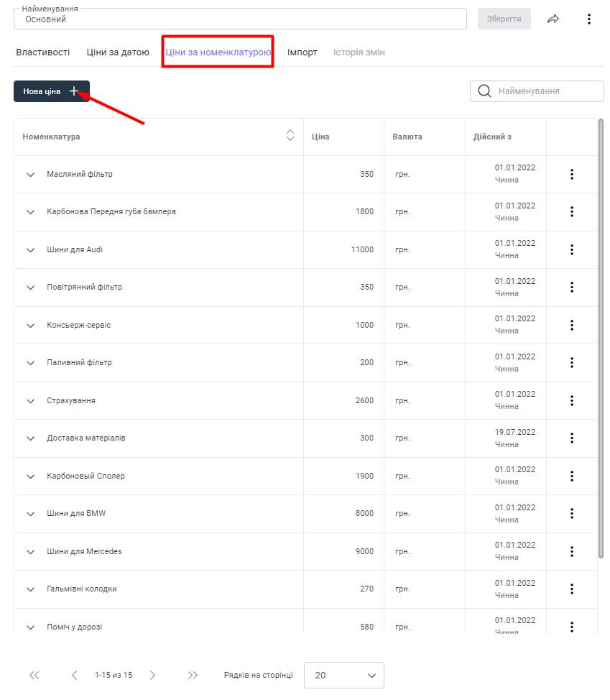Open row actions for Масляний фільтр
Image resolution: width=610 pixels, height=700 pixels.
pos(572,174)
